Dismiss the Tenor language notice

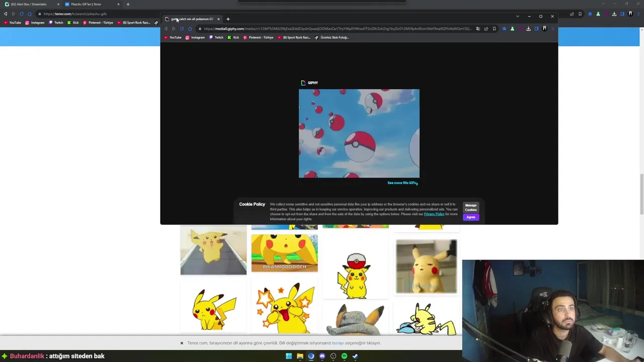click(x=182, y=343)
